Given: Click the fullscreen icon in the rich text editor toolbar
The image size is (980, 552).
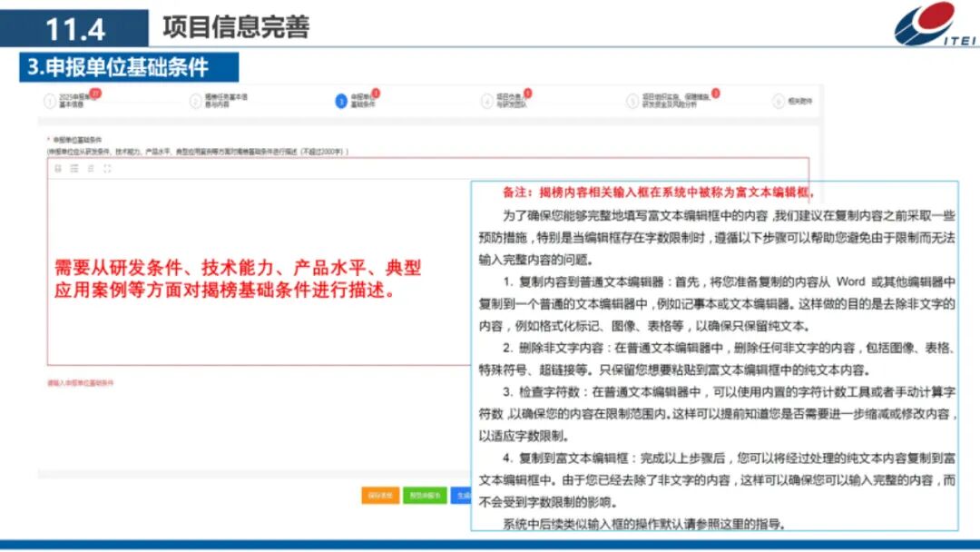Looking at the screenshot, I should click(107, 169).
